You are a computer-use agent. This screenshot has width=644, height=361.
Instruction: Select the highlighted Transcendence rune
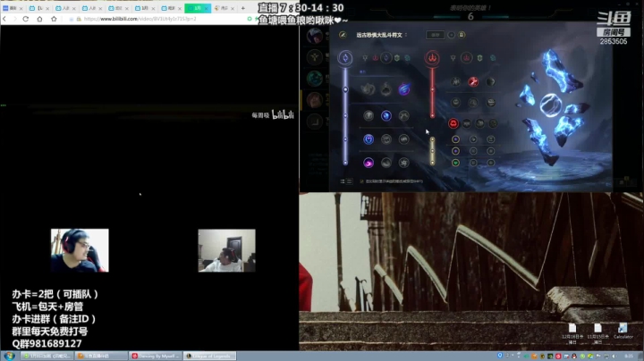coord(369,139)
